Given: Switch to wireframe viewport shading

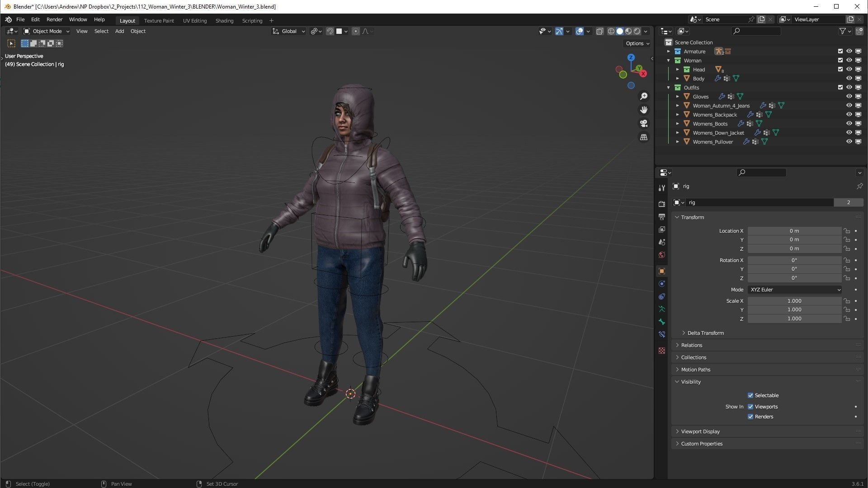Looking at the screenshot, I should 611,31.
